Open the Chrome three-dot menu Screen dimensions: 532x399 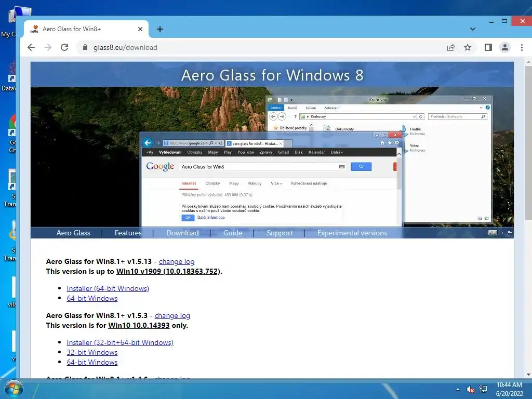[x=522, y=47]
